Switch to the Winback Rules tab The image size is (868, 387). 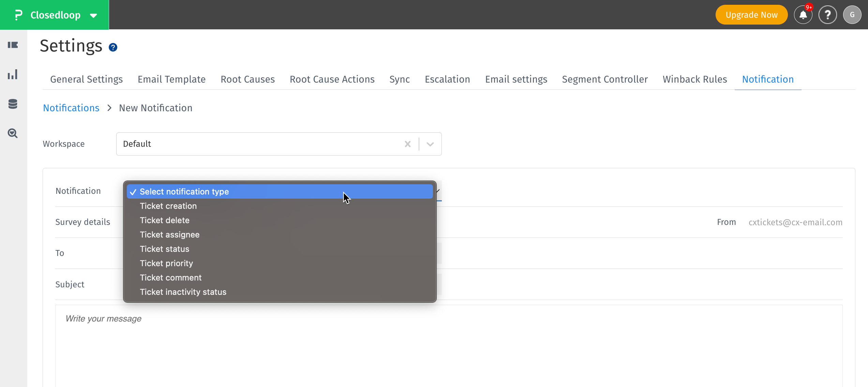click(695, 79)
